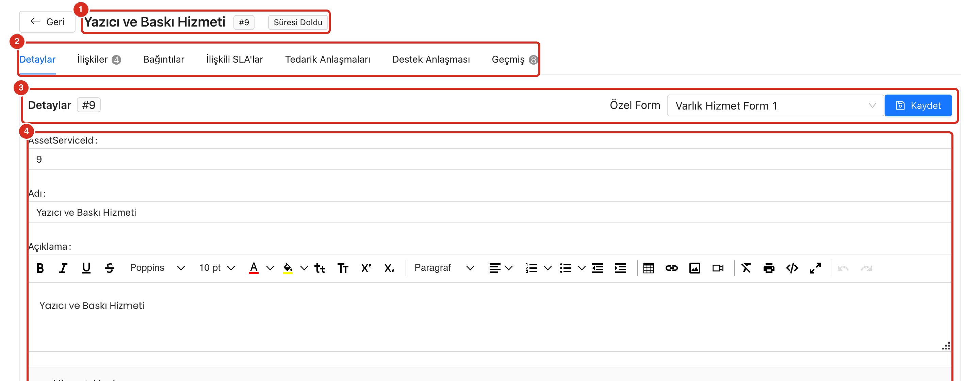The width and height of the screenshot is (980, 381).
Task: Open the Bağıntılar tab
Action: (164, 59)
